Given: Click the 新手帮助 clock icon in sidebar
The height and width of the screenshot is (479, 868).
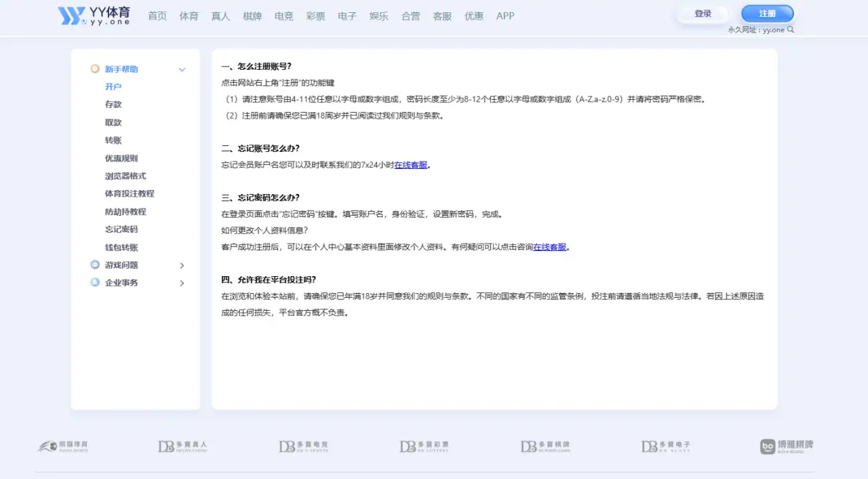Looking at the screenshot, I should point(95,69).
